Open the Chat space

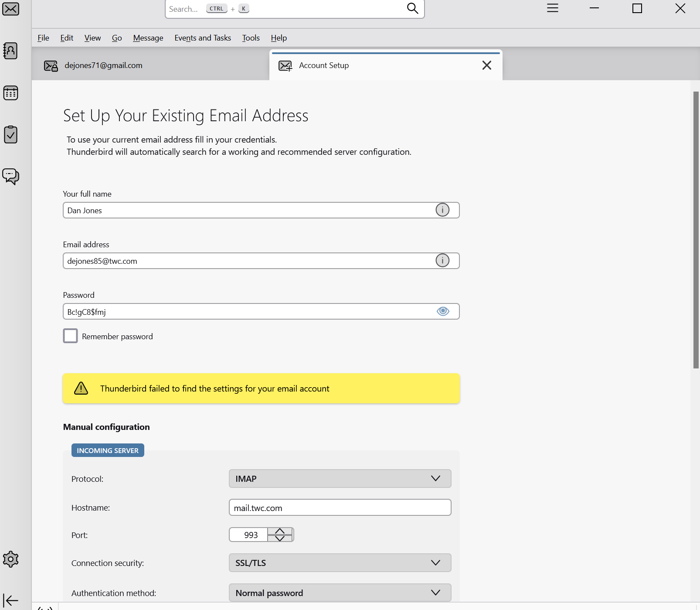(x=10, y=176)
